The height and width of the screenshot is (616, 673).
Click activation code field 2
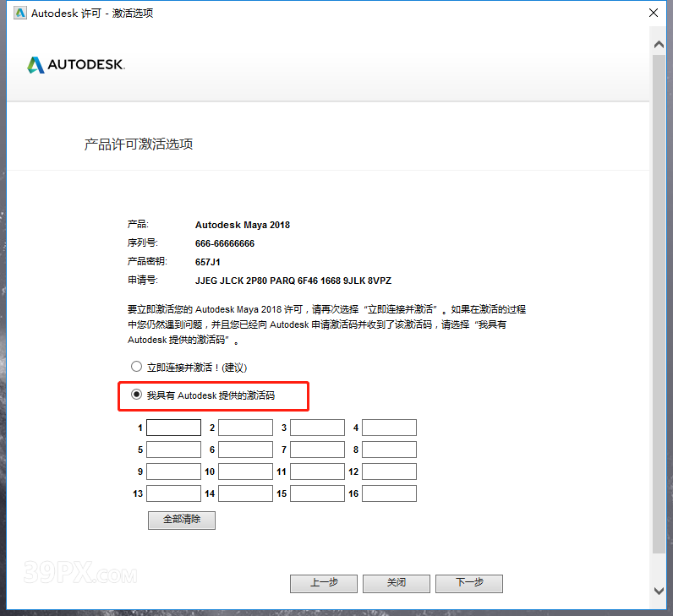point(245,428)
